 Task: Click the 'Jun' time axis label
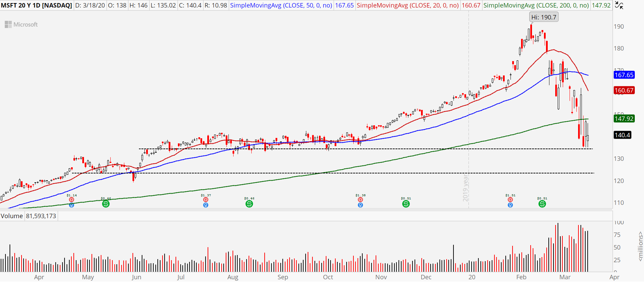[136, 277]
